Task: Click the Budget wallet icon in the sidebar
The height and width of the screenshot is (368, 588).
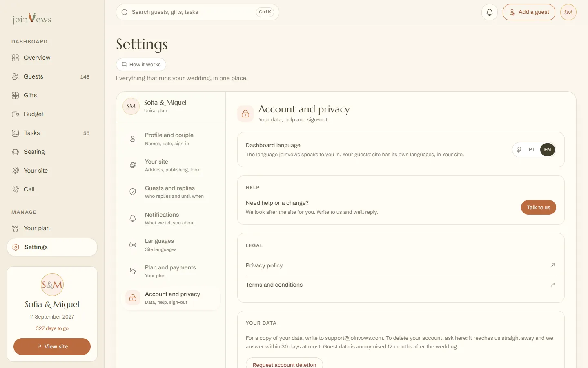Action: coord(16,114)
